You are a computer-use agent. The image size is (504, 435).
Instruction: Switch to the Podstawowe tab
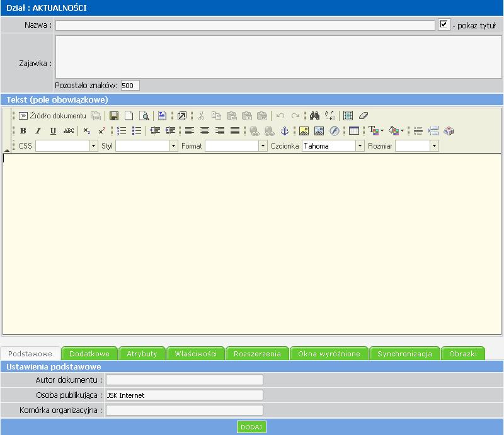pos(30,354)
